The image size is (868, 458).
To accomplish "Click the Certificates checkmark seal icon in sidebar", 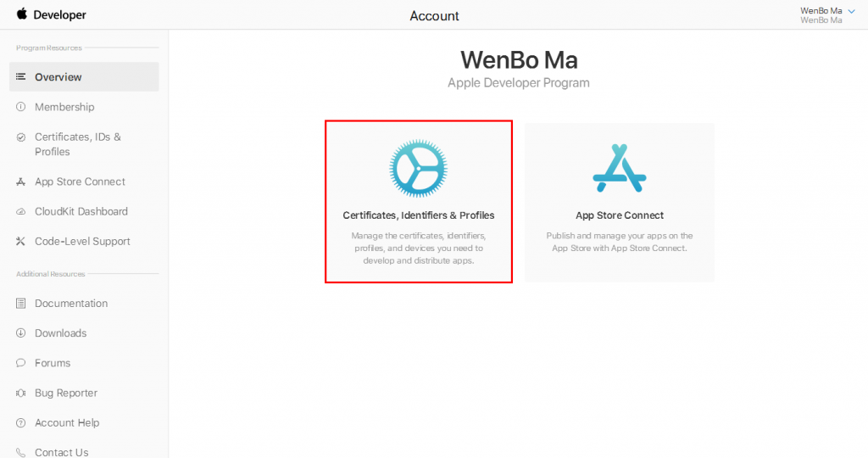I will point(21,137).
